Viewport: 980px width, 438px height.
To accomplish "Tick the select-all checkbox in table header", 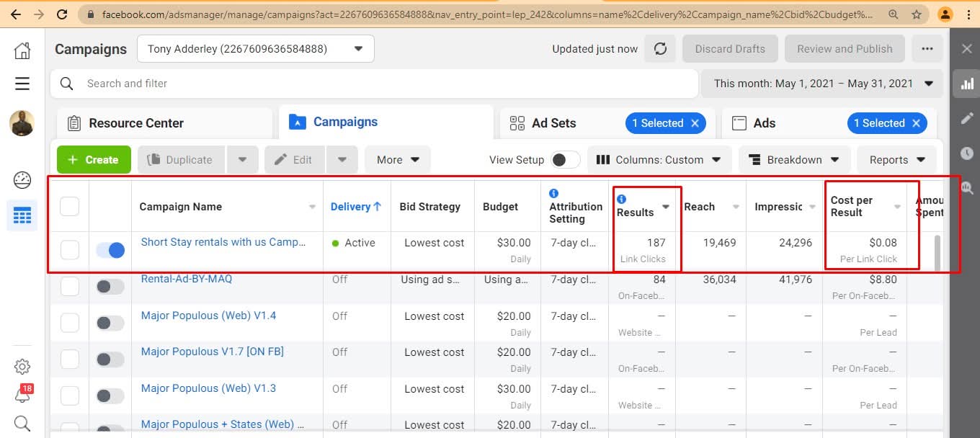I will point(70,207).
